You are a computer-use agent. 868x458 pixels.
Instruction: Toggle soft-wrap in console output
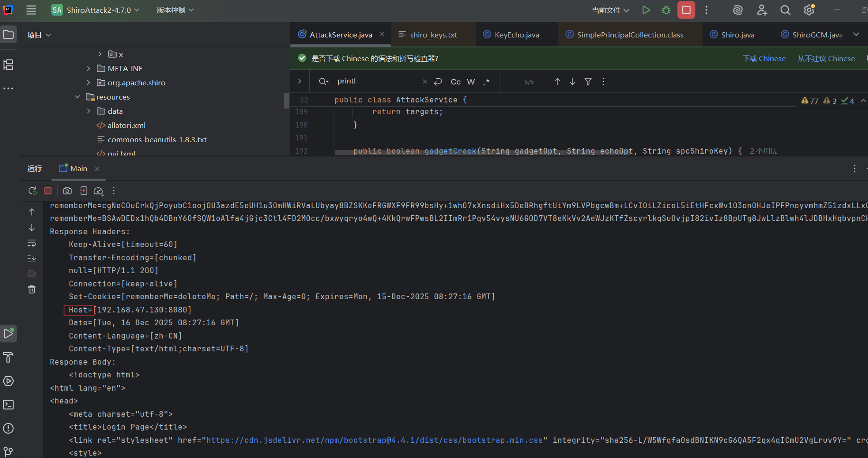(32, 243)
